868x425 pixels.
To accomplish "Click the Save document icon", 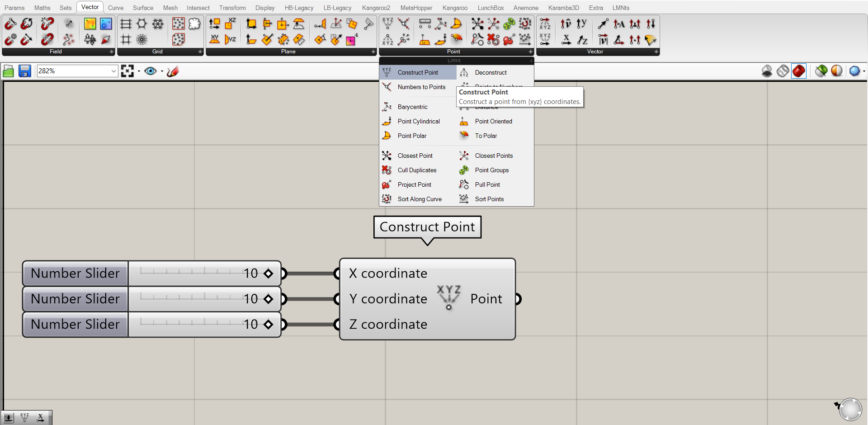I will pos(24,71).
